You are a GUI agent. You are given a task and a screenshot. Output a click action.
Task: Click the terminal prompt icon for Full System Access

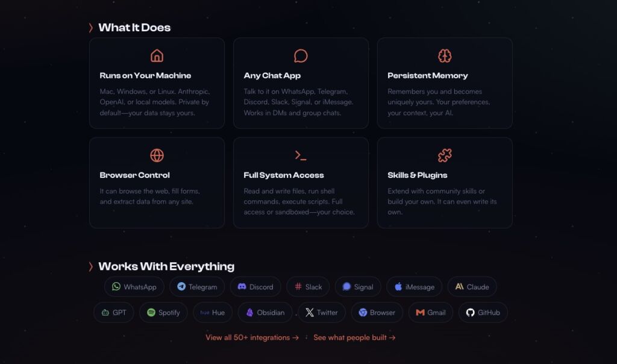(301, 155)
